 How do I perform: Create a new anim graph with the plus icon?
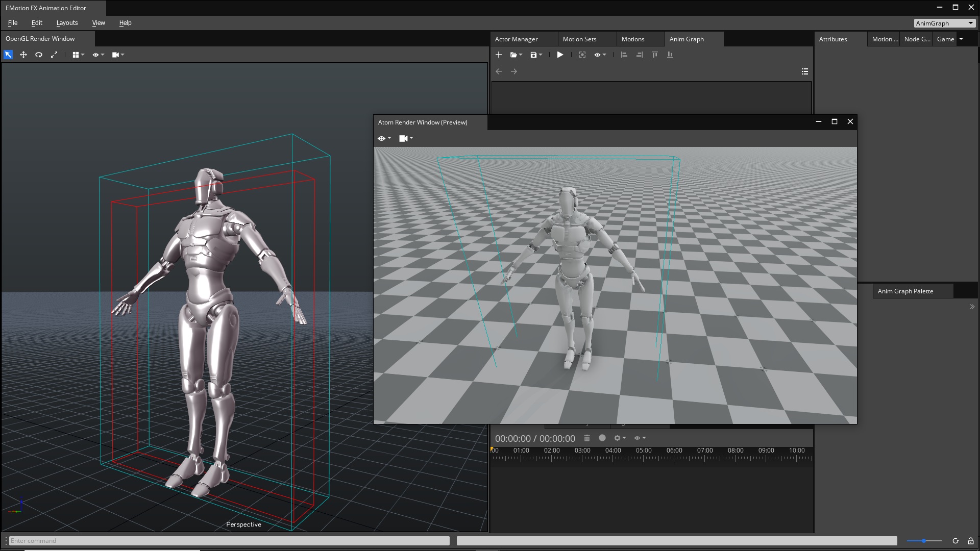pos(499,55)
